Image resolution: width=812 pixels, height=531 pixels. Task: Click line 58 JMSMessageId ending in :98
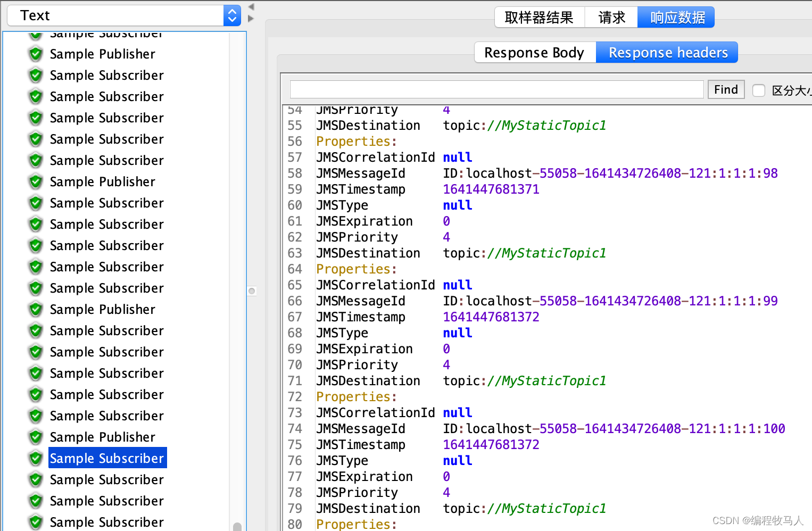[x=546, y=173]
